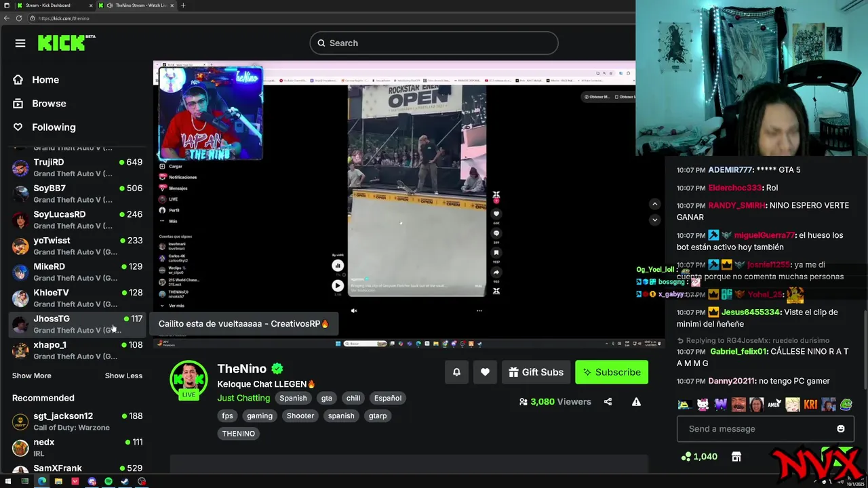Open File Explorer from taskbar
868x488 pixels.
(x=58, y=481)
